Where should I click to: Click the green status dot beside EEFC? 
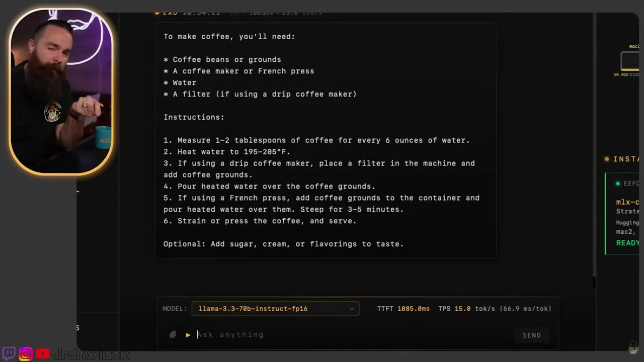tap(618, 184)
